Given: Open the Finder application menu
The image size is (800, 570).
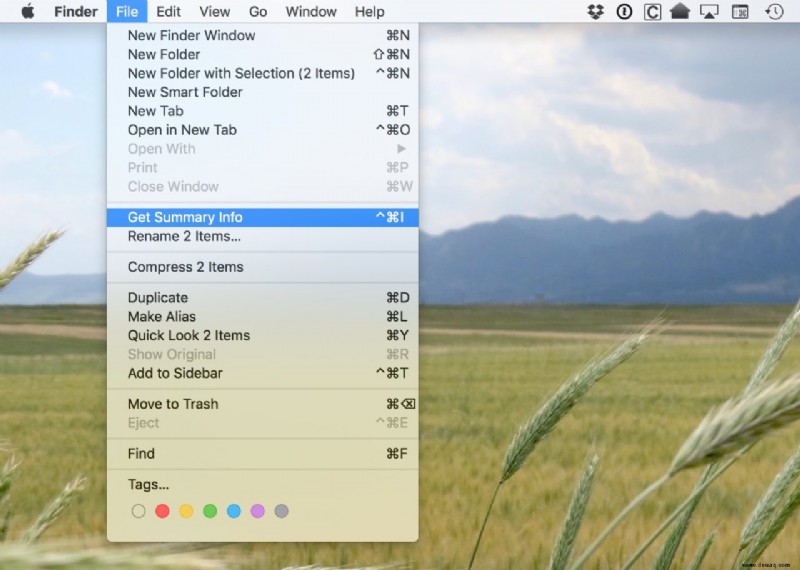Looking at the screenshot, I should [76, 11].
